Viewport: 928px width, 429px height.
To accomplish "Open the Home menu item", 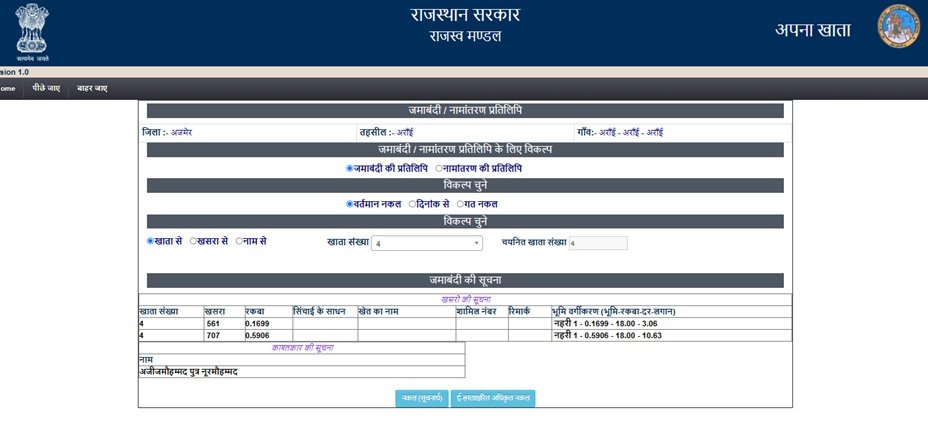I will [x=7, y=88].
